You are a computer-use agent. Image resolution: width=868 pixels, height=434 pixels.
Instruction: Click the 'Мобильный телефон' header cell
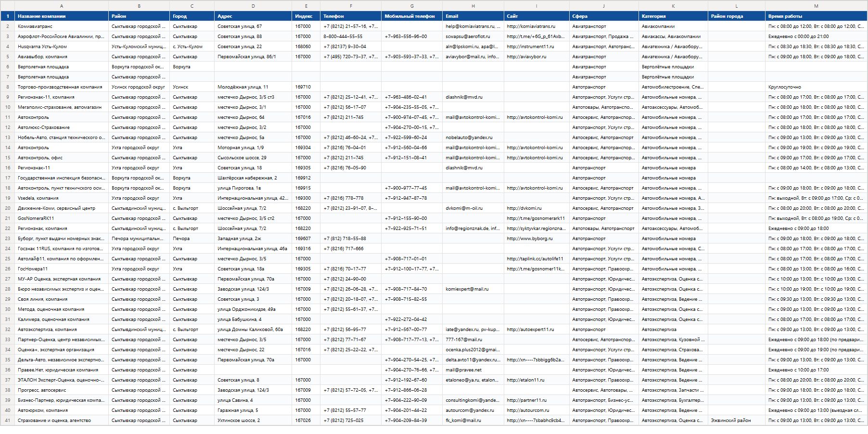412,16
